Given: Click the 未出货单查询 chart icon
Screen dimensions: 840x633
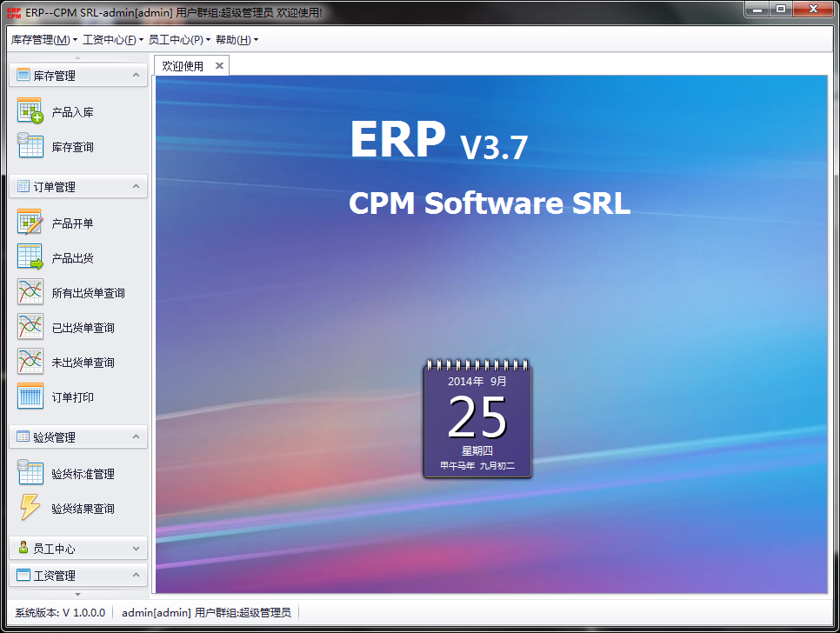Looking at the screenshot, I should (30, 362).
